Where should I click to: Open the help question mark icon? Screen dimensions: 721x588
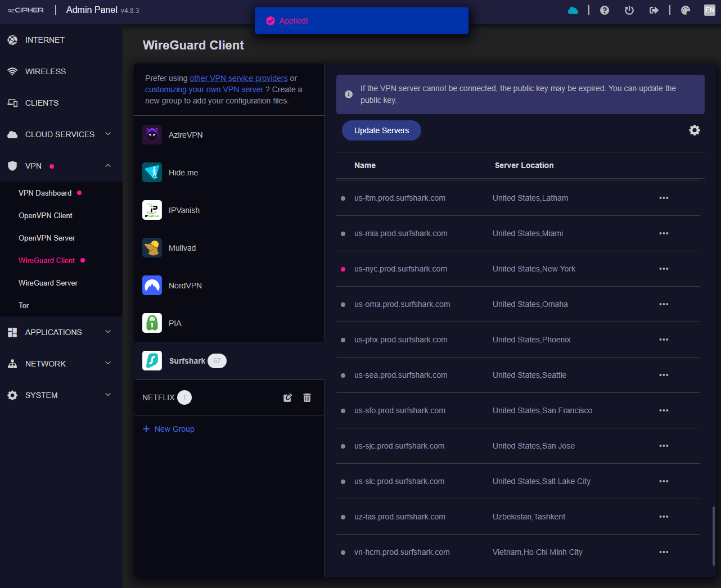coord(605,10)
